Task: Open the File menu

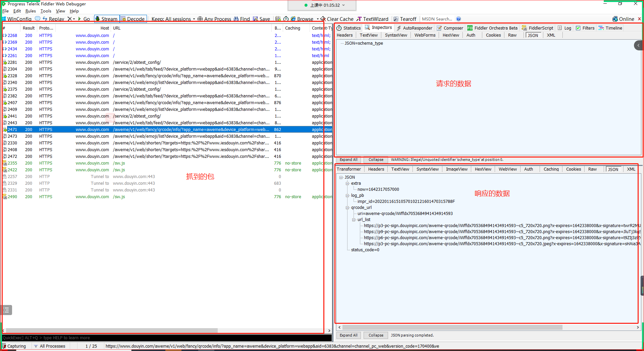Action: (x=5, y=11)
